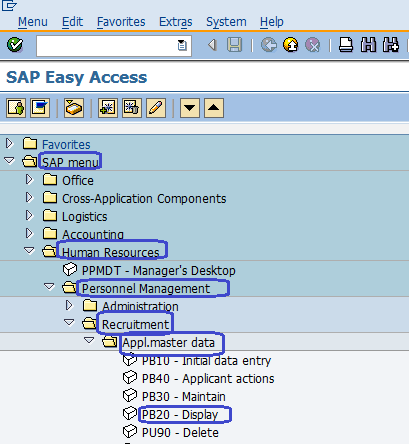Click the User menu icon
Screen dimensions: 409x444
(x=16, y=108)
